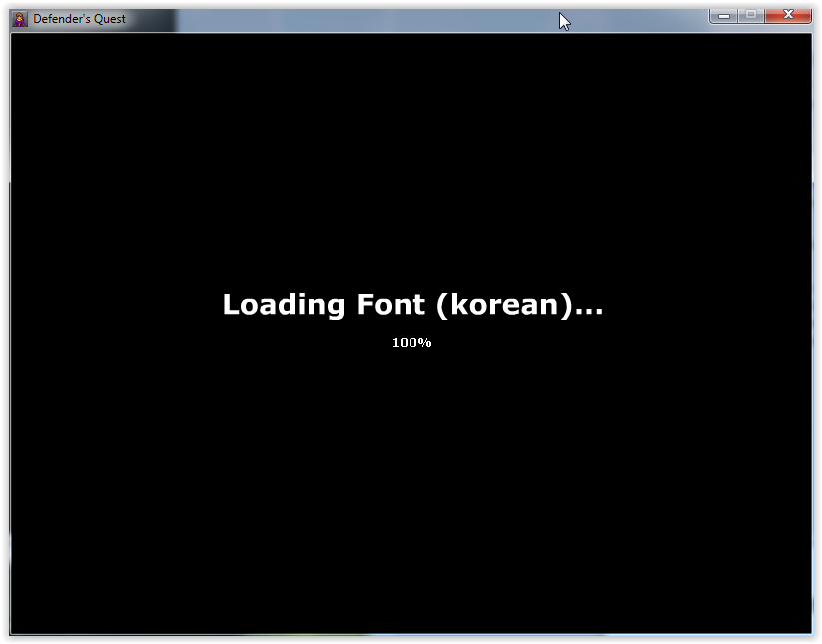Click the "Defender's Quest" window title
Viewport: 822px width, 644px height.
point(79,19)
